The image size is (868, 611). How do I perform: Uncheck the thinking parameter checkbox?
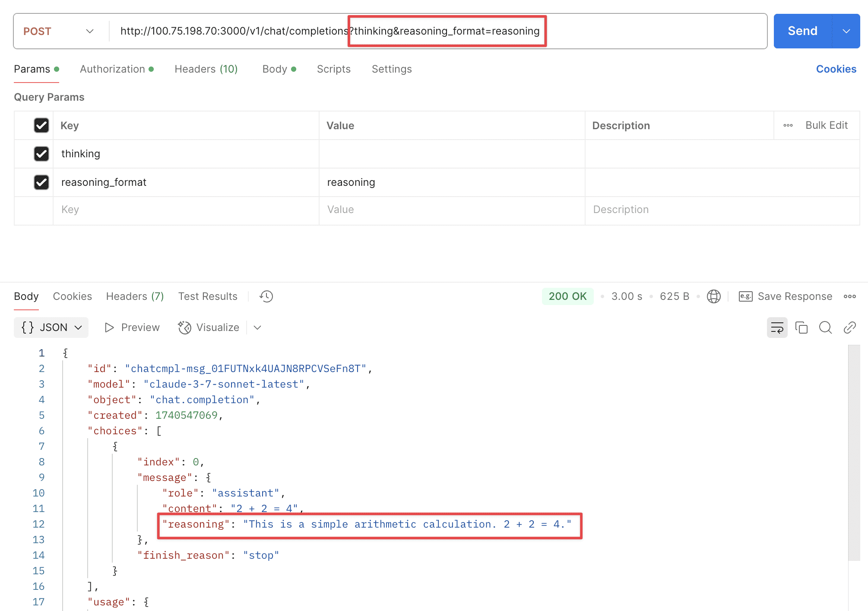41,154
